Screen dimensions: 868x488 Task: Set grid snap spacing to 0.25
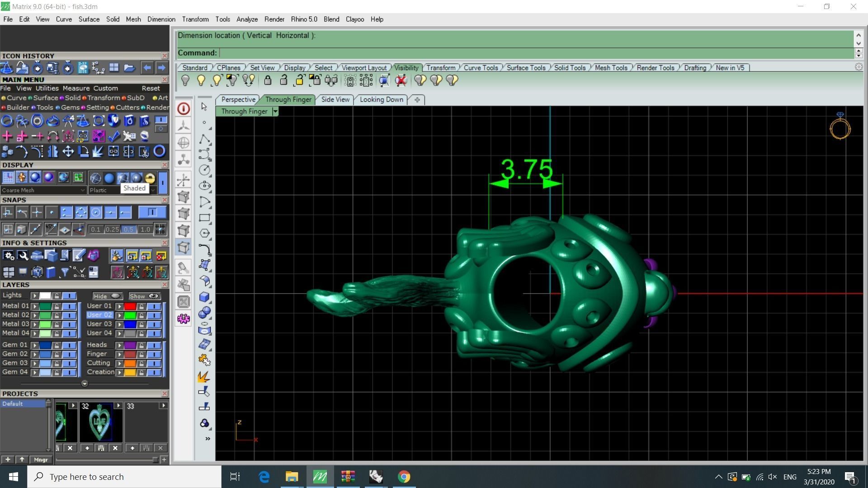coord(112,230)
